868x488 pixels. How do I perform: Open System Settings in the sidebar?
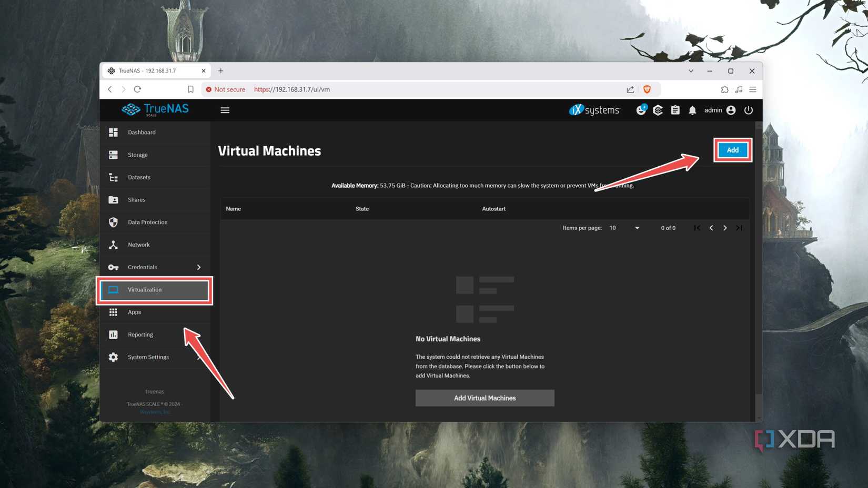155,357
